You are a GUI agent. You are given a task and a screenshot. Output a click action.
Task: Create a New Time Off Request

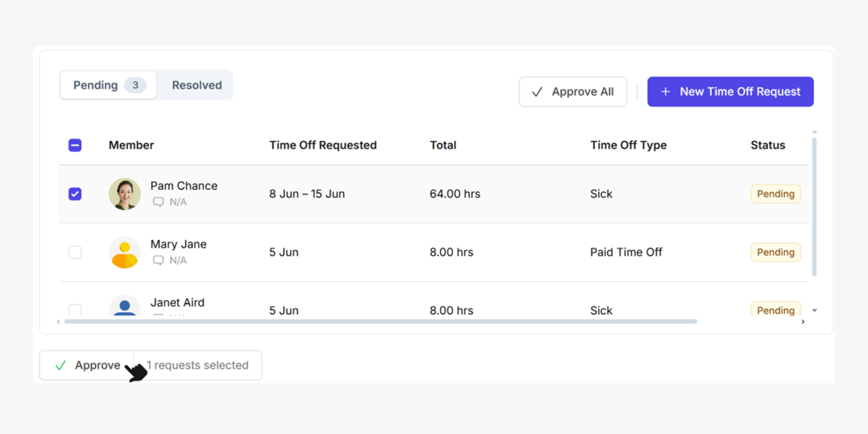[730, 92]
